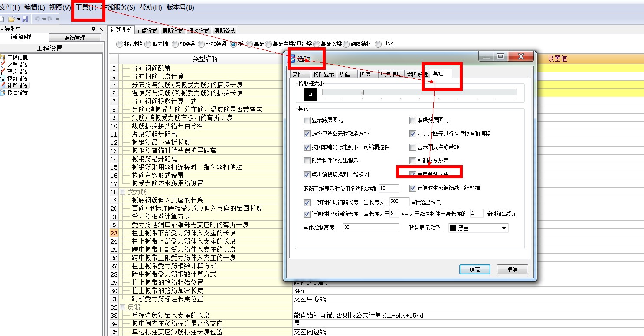Open 计算设置 in project settings list
This screenshot has width=644, height=336.
coord(17,85)
